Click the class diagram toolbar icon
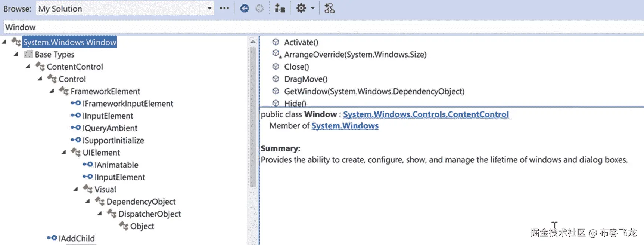 [329, 8]
